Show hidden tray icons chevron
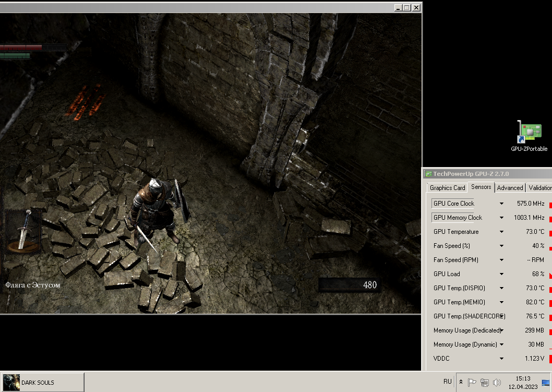The height and width of the screenshot is (392, 552). point(461,382)
